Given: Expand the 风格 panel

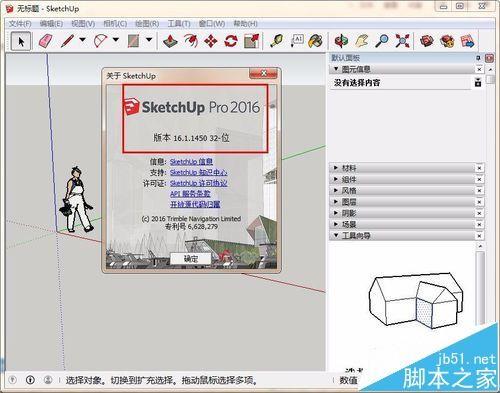Looking at the screenshot, I should (x=336, y=190).
